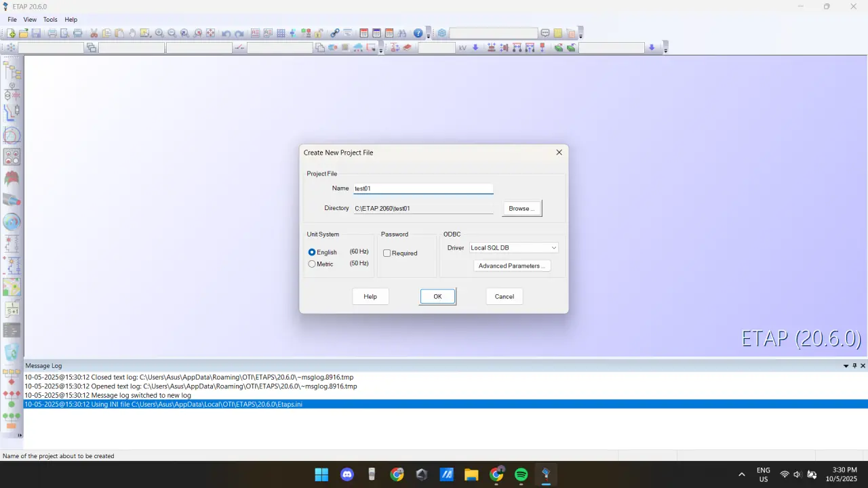
Task: Click the Find binoculars icon
Action: coord(402,33)
